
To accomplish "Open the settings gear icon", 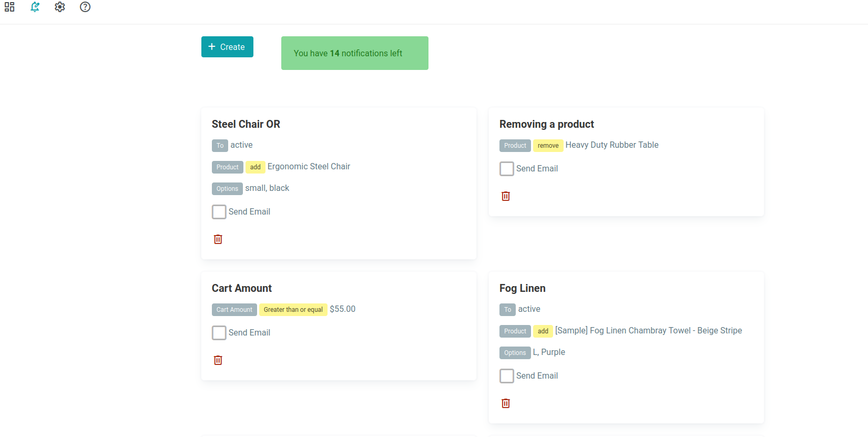I will (60, 7).
